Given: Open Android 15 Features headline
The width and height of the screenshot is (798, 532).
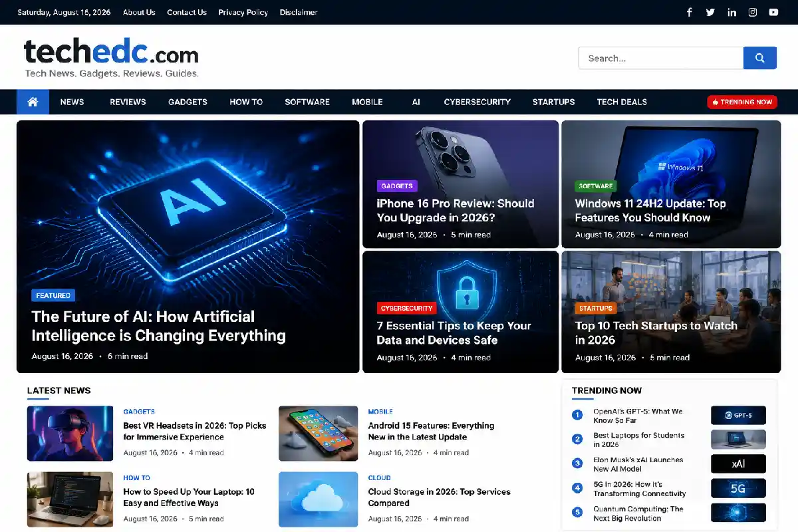Looking at the screenshot, I should coord(431,431).
